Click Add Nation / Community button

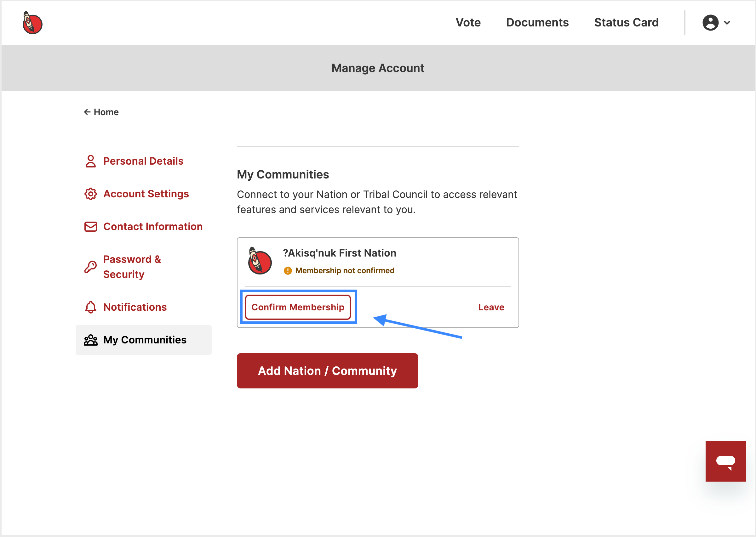pos(327,371)
